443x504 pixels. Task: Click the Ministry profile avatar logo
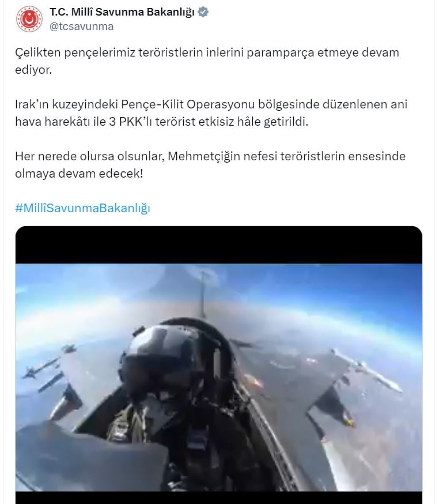[29, 19]
